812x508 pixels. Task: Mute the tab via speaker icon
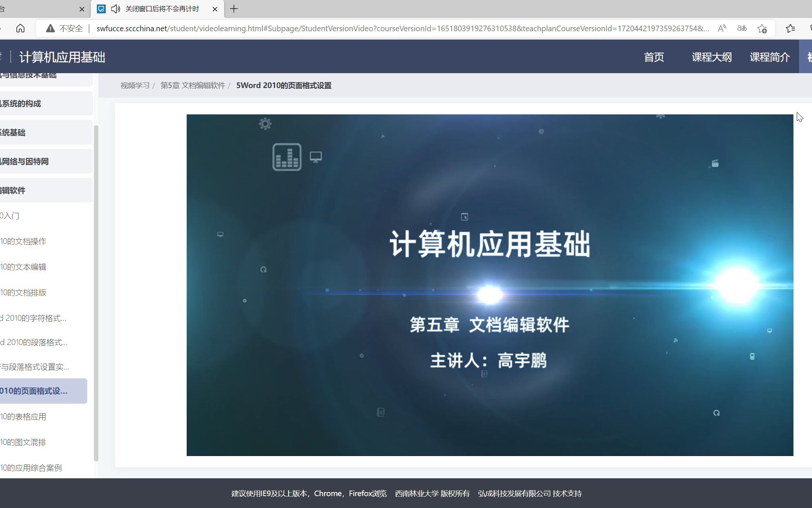[x=115, y=9]
